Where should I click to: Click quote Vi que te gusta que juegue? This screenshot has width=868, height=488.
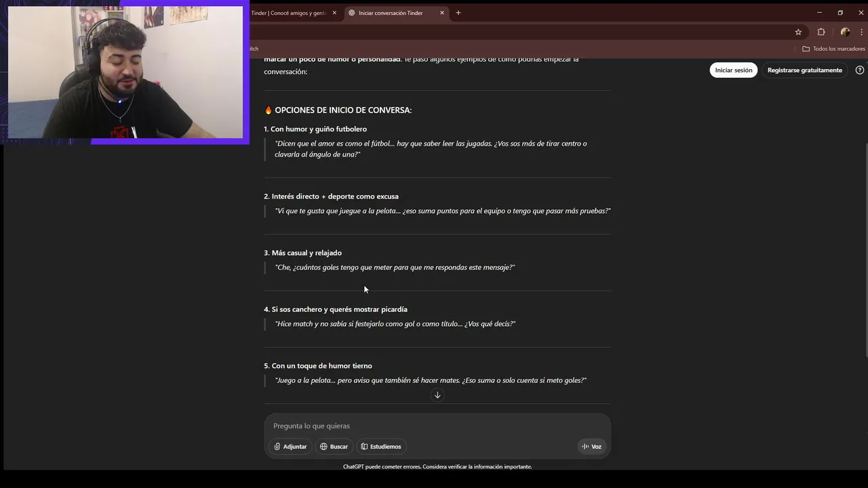click(x=443, y=211)
